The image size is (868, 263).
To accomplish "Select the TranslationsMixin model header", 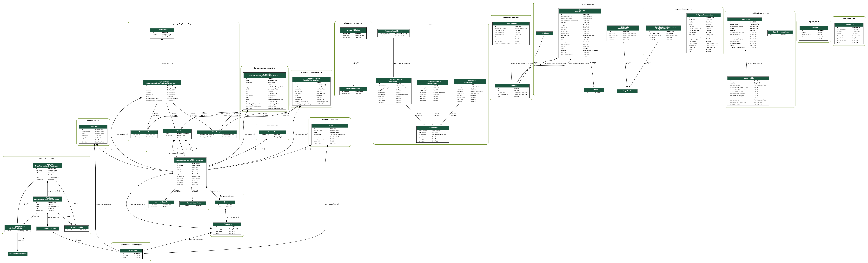I will click(76, 227).
